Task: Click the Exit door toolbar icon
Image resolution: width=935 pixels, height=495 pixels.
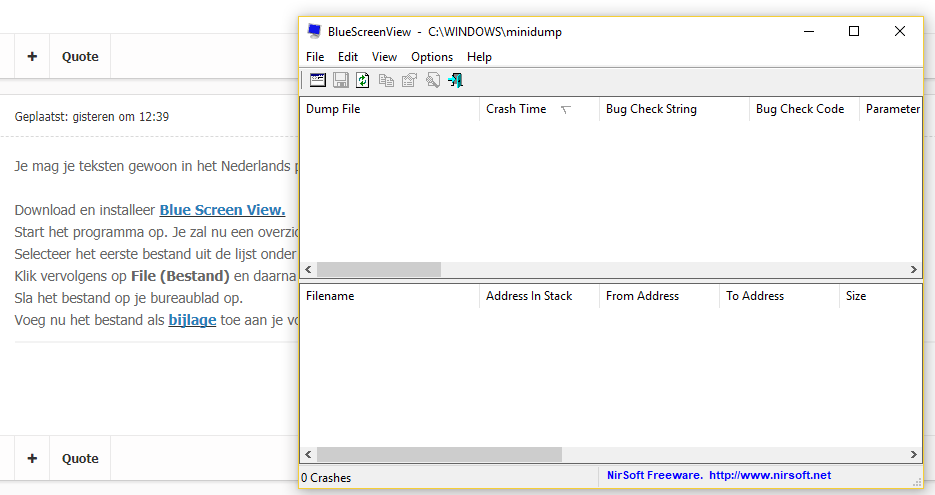Action: (x=456, y=80)
